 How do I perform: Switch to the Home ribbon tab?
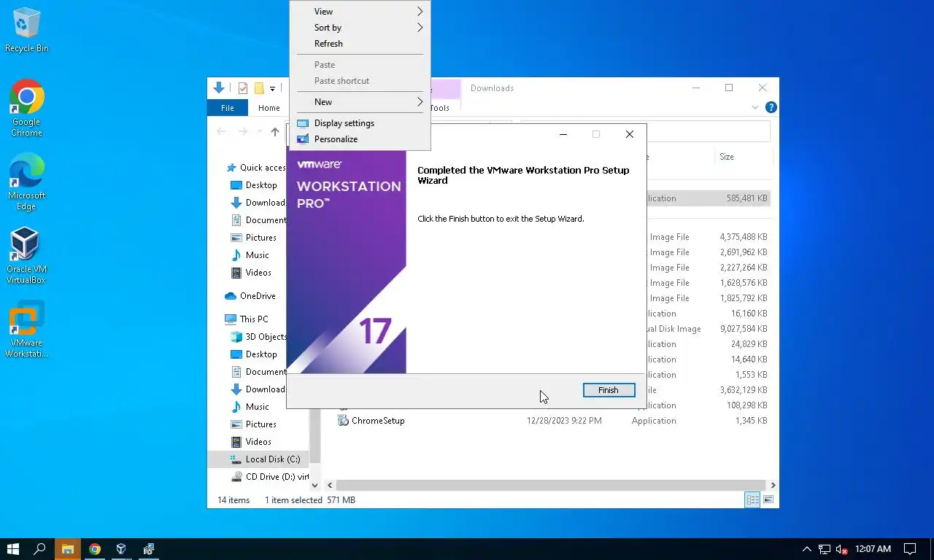tap(269, 108)
